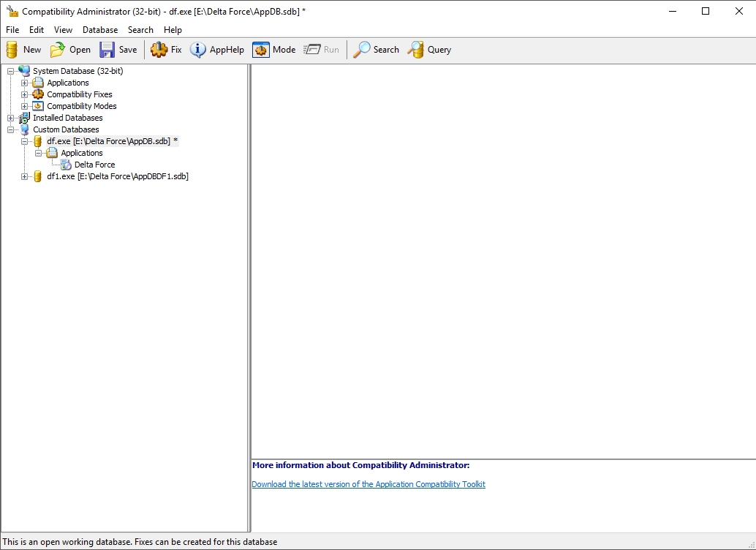Open the Help menu

(173, 30)
